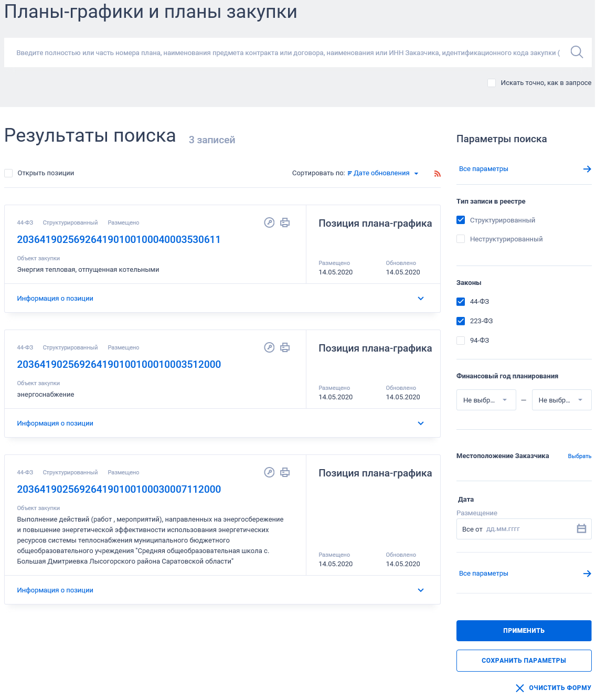Click the энергоснабжение object text
The height and width of the screenshot is (700, 596).
click(46, 395)
